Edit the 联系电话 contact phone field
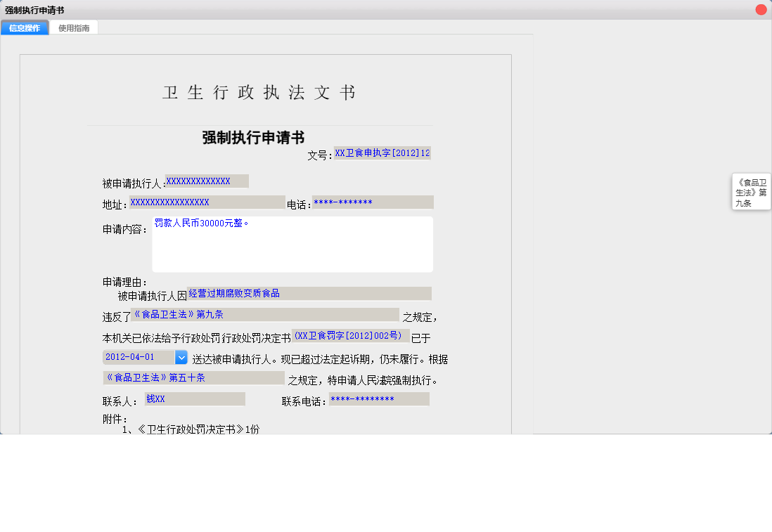Image resolution: width=772 pixels, height=532 pixels. coord(379,398)
